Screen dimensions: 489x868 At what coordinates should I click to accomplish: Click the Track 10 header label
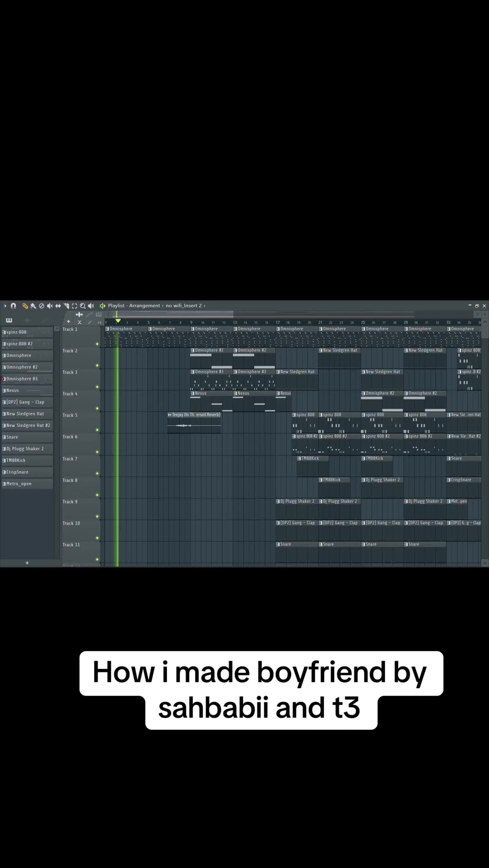(x=71, y=523)
